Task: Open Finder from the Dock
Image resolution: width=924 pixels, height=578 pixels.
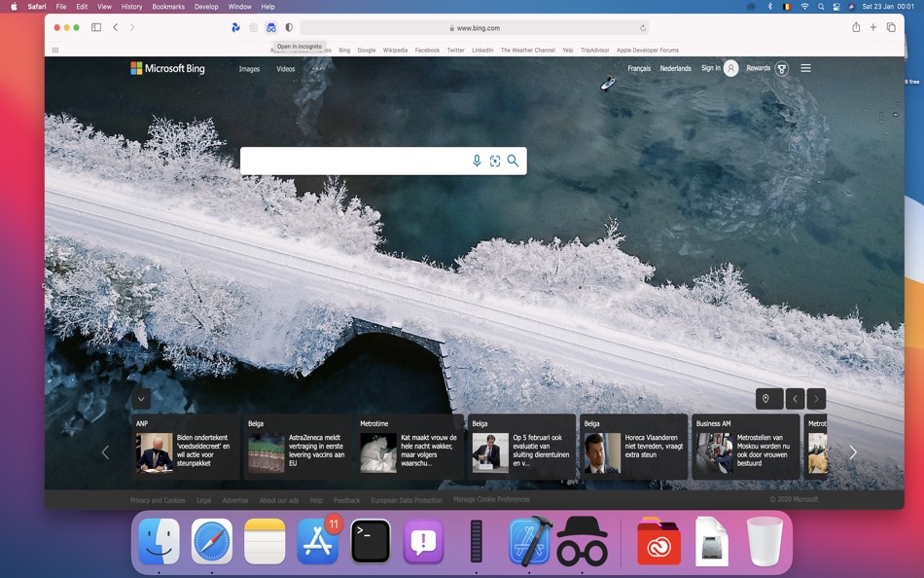Action: [159, 541]
